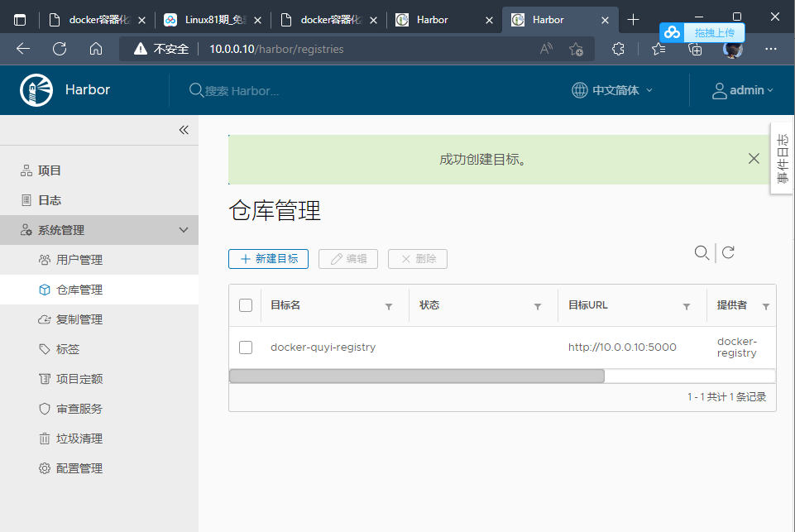Collapse the sidebar with double-chevron icon

[x=184, y=130]
